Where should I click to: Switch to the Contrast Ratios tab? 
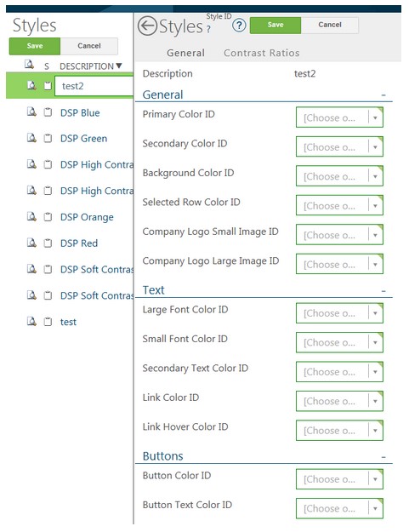[x=262, y=53]
